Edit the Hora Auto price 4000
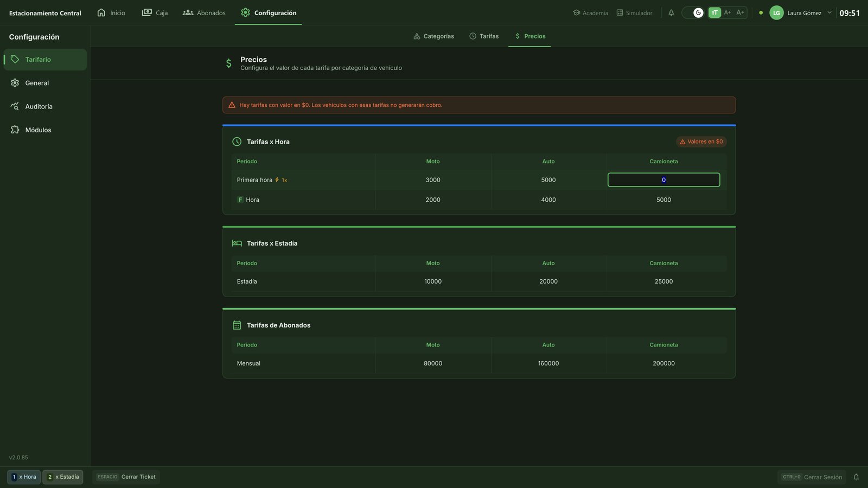Image resolution: width=868 pixels, height=488 pixels. pos(548,200)
